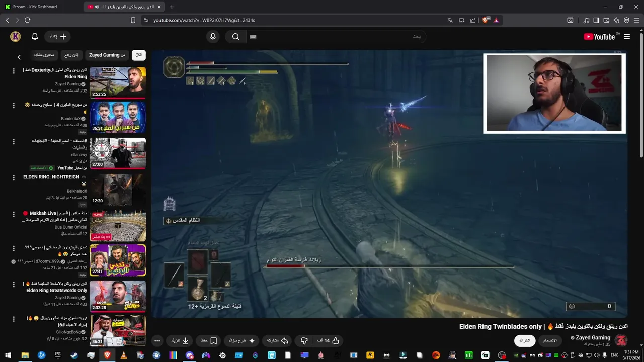
Task: Click the Share (مشاركة) button
Action: point(277,340)
